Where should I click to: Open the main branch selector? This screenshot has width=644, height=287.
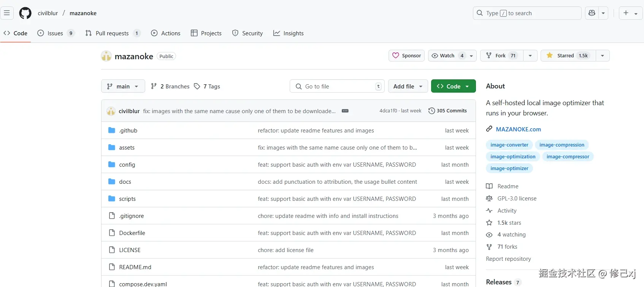pyautogui.click(x=123, y=86)
